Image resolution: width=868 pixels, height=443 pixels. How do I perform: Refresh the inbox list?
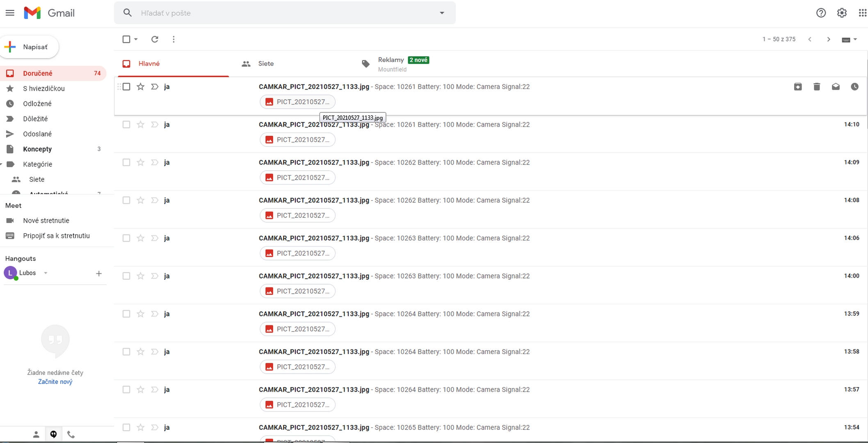coord(155,39)
